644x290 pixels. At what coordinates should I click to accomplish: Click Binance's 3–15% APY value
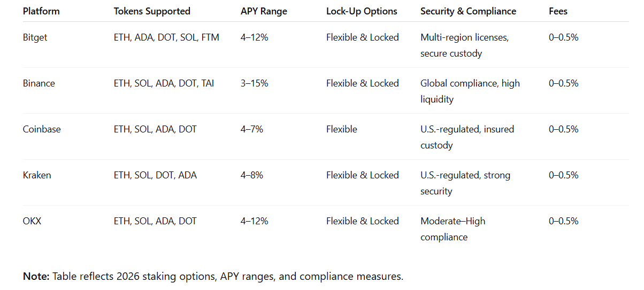255,83
